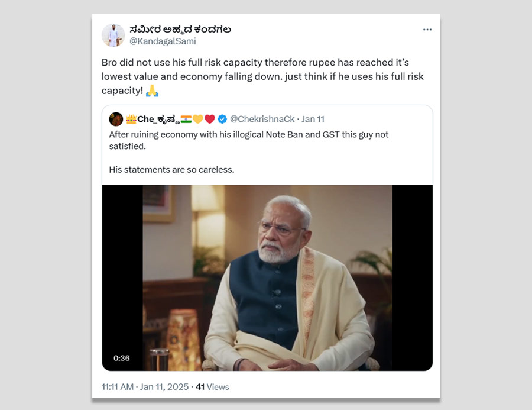Click the praying hands emoji

(152, 91)
